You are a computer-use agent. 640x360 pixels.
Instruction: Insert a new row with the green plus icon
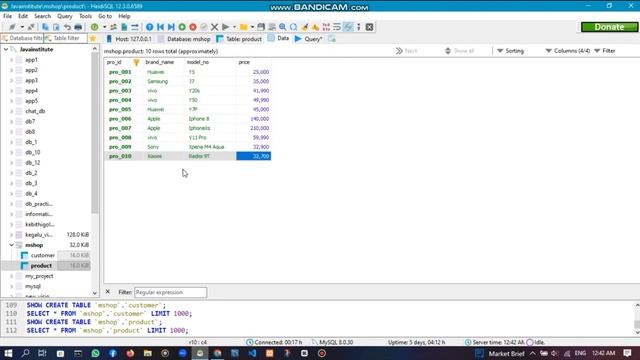coord(182,27)
